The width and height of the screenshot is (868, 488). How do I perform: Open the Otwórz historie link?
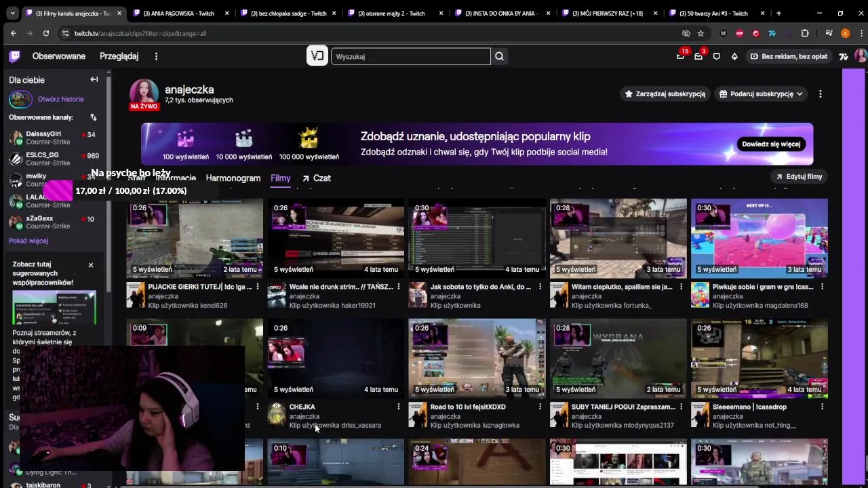(61, 99)
